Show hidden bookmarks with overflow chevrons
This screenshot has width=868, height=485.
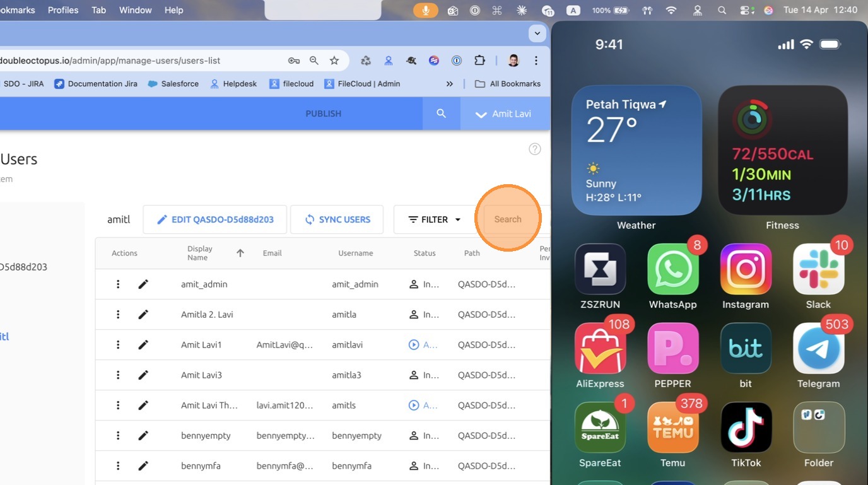450,84
